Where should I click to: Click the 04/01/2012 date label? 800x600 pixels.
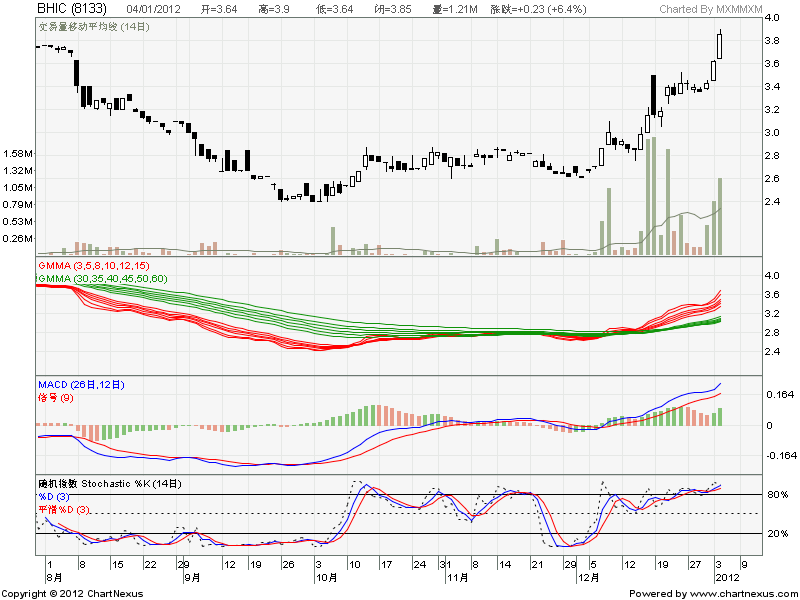pos(153,9)
